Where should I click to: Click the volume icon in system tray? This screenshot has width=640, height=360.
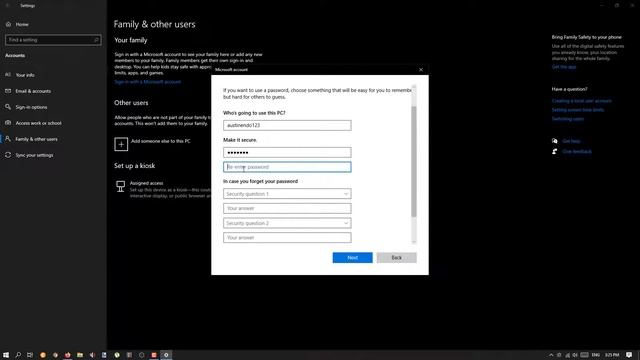pos(575,355)
